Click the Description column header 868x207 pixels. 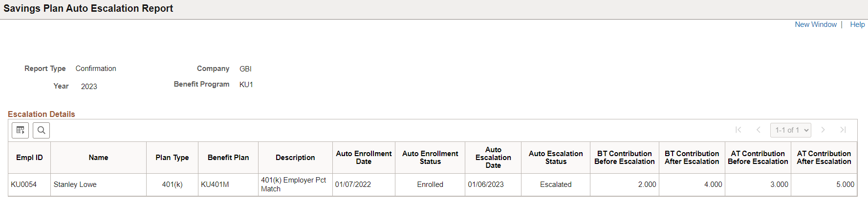(x=295, y=158)
